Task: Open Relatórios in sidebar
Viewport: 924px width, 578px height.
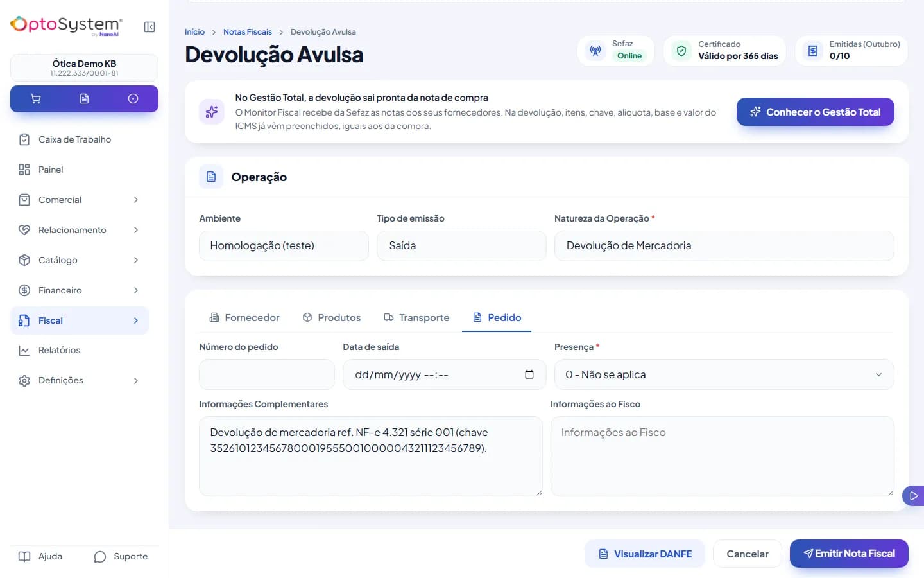Action: (80, 350)
